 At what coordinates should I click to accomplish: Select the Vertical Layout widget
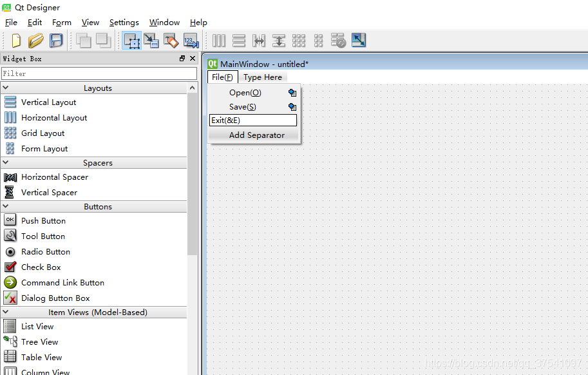pos(94,102)
